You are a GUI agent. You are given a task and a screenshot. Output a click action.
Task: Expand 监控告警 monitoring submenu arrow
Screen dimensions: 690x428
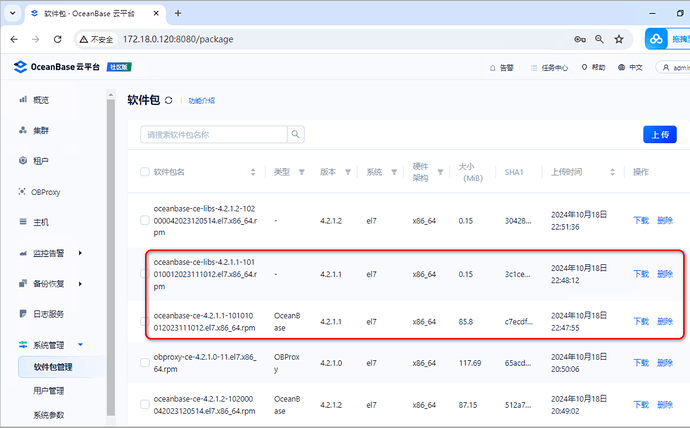pyautogui.click(x=80, y=253)
